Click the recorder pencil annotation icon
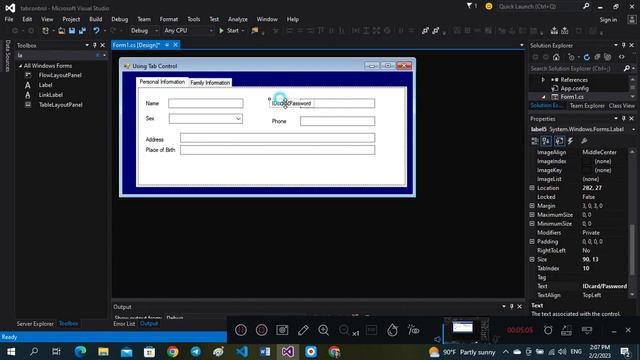Image resolution: width=640 pixels, height=360 pixels. (x=303, y=330)
